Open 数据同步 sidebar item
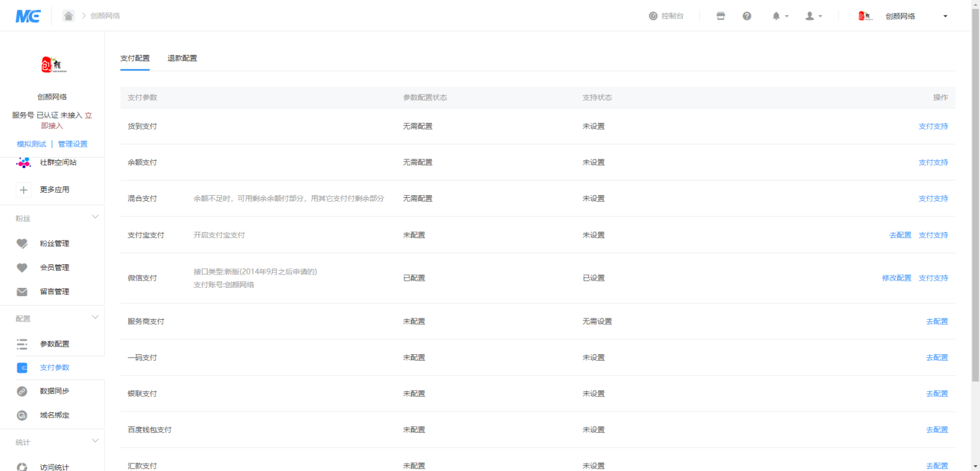Image resolution: width=980 pixels, height=471 pixels. tap(54, 391)
